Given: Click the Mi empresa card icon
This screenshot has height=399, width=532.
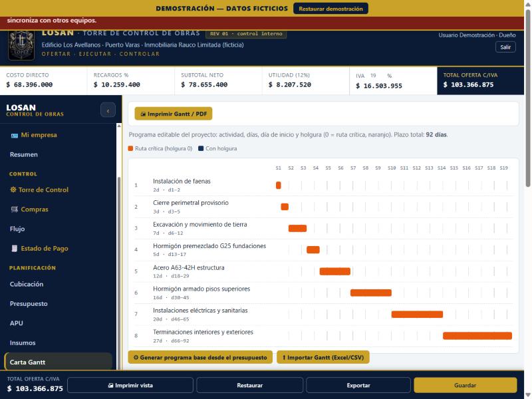Looking at the screenshot, I should pos(14,136).
